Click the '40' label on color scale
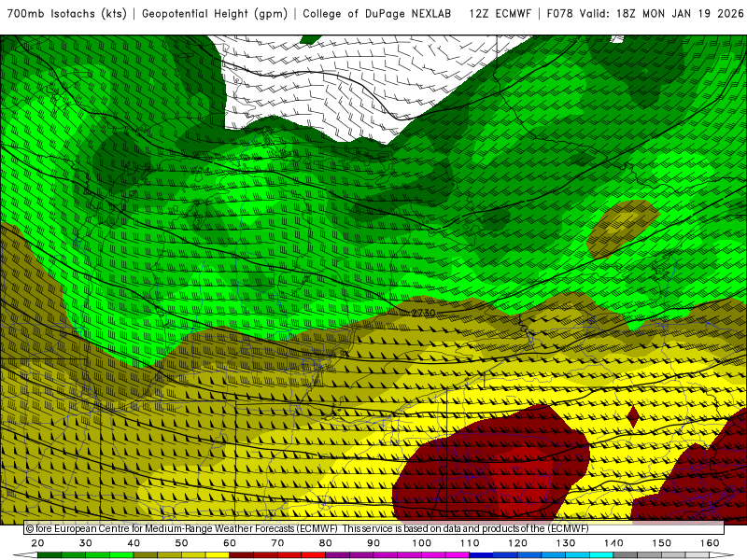This screenshot has height=560, width=747. pyautogui.click(x=134, y=543)
